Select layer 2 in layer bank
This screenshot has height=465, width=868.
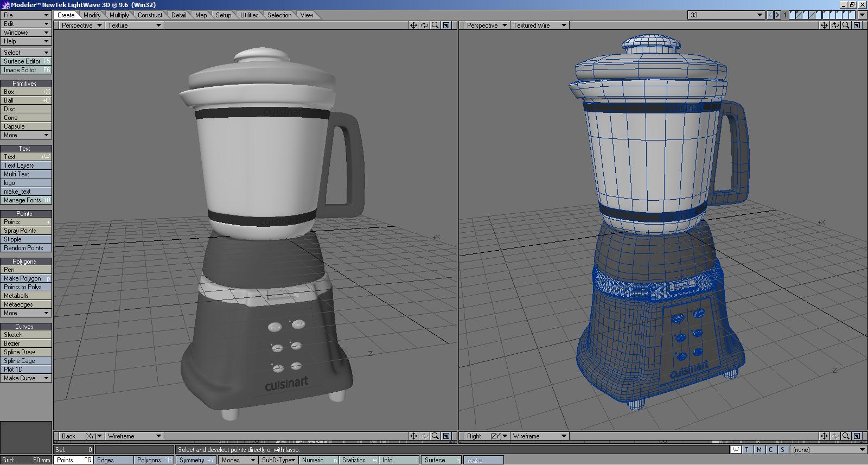(x=799, y=15)
